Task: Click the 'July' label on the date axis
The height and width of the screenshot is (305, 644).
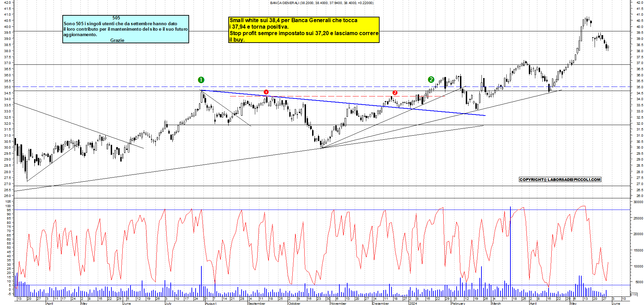Action: point(168,303)
